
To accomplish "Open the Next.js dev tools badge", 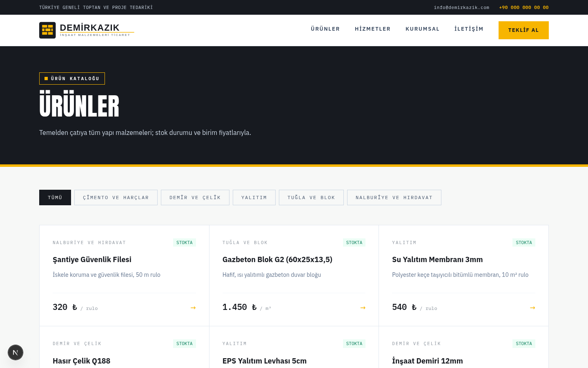I will pos(16,352).
